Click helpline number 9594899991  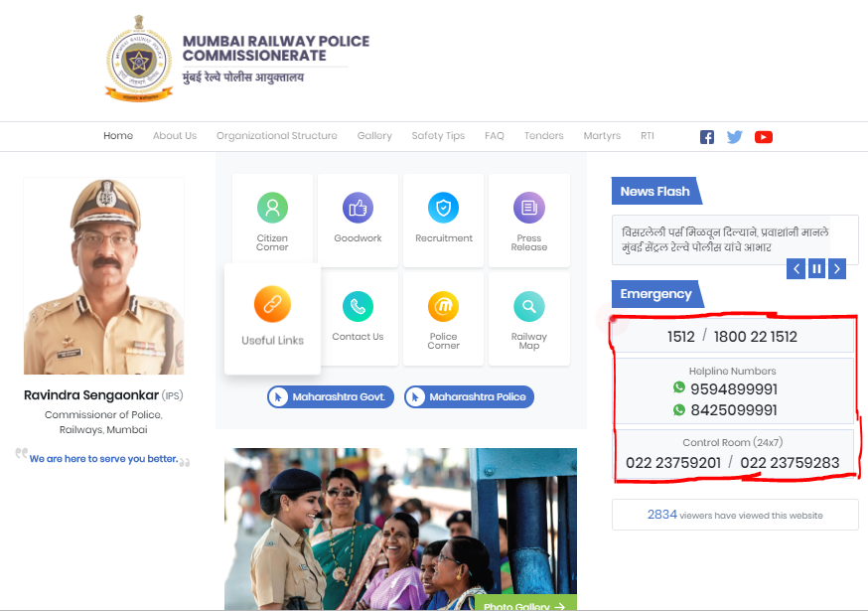click(734, 388)
